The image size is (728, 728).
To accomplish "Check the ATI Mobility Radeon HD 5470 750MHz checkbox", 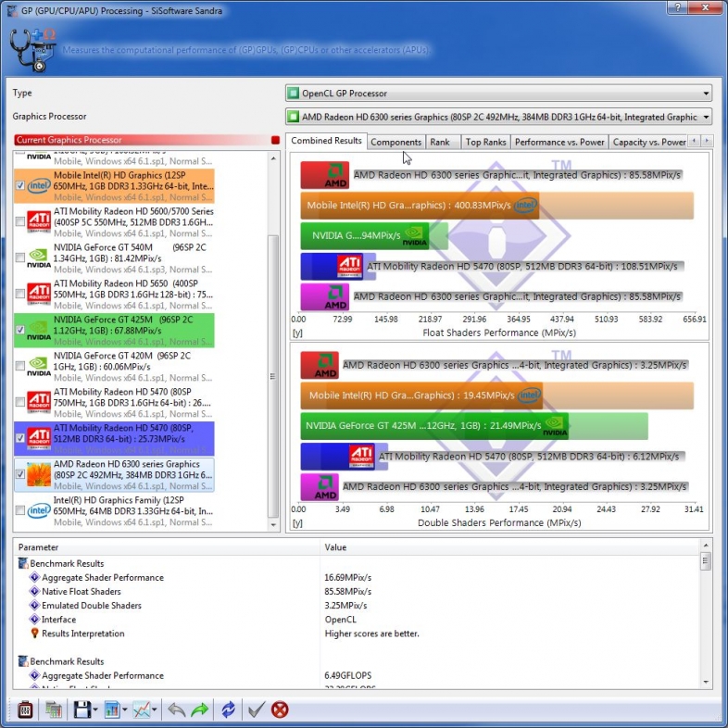I will pos(20,402).
